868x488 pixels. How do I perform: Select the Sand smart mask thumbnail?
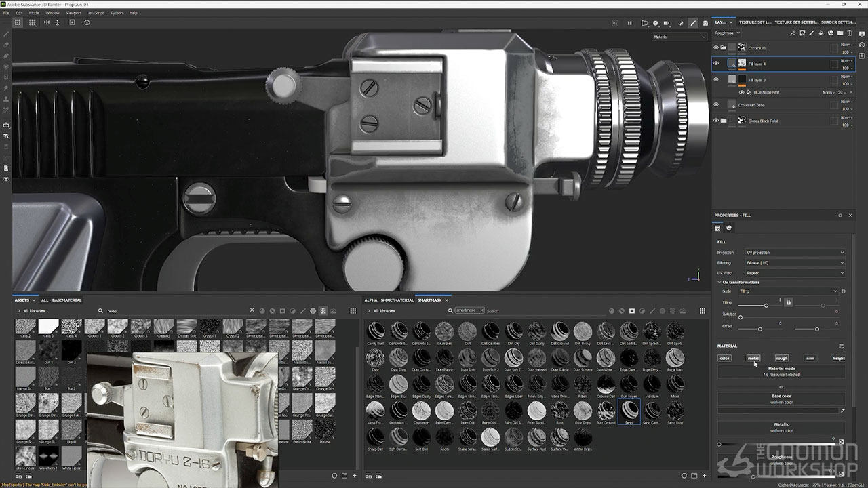coord(629,411)
